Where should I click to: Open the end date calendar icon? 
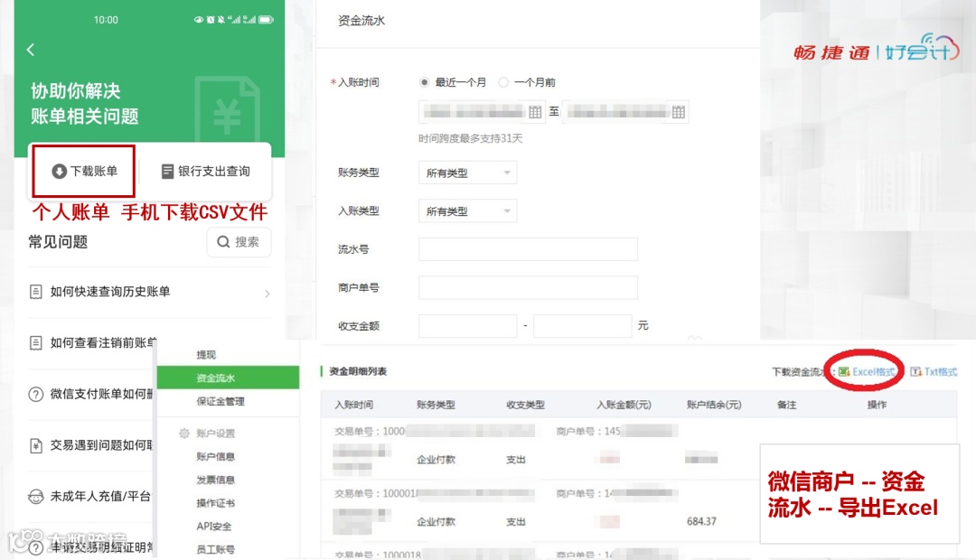(x=679, y=112)
